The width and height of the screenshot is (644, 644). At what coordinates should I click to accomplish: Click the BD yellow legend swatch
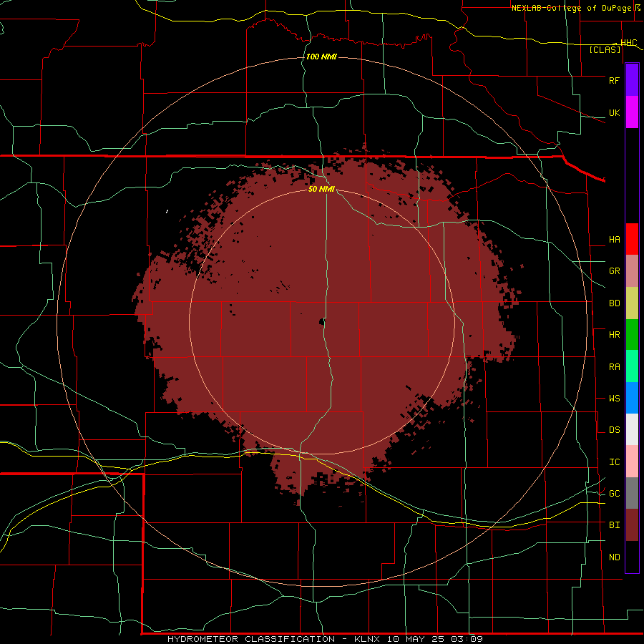tap(632, 303)
